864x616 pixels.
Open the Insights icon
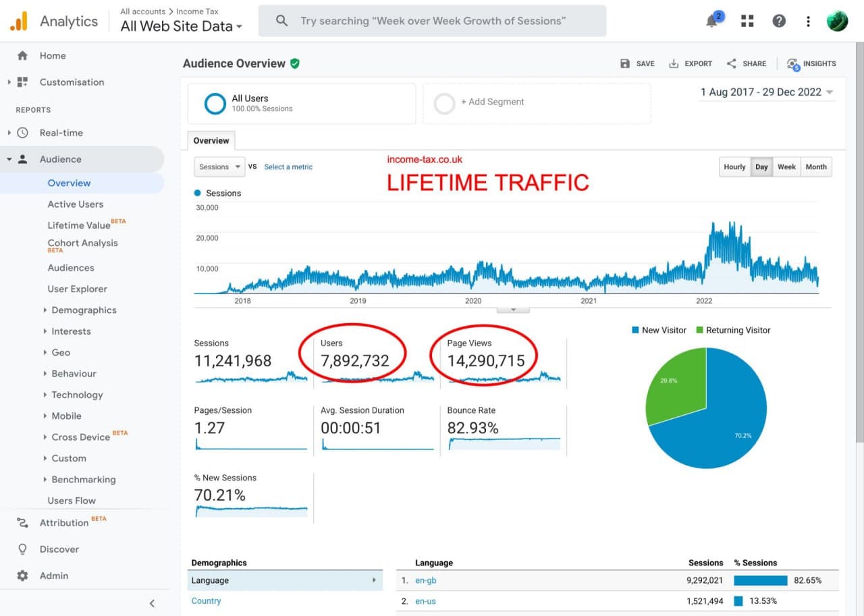coord(793,64)
